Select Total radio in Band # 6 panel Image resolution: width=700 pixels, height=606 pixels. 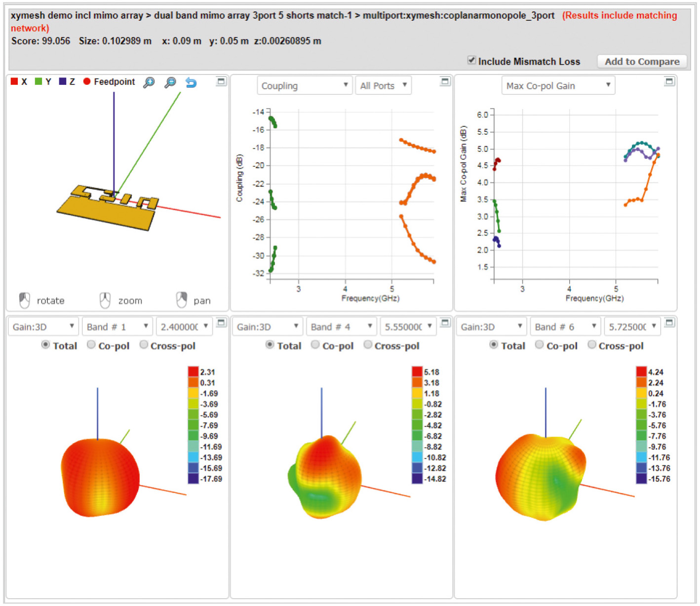[494, 345]
